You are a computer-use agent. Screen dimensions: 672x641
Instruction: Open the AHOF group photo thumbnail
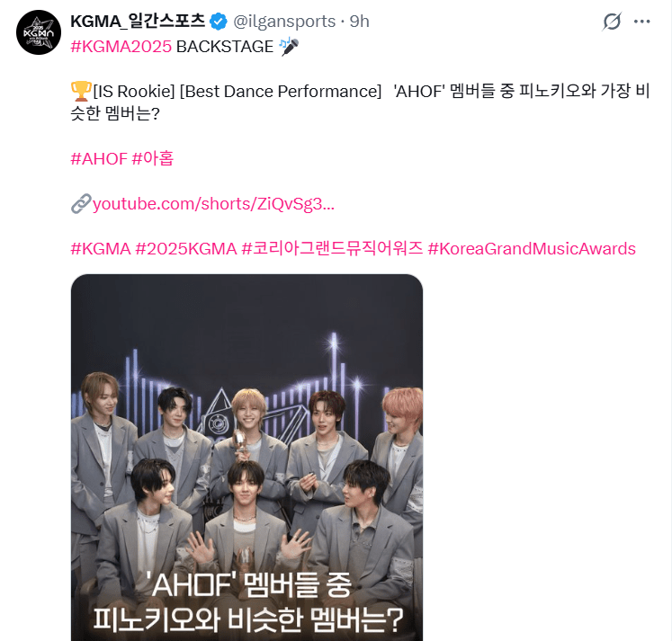(x=246, y=458)
